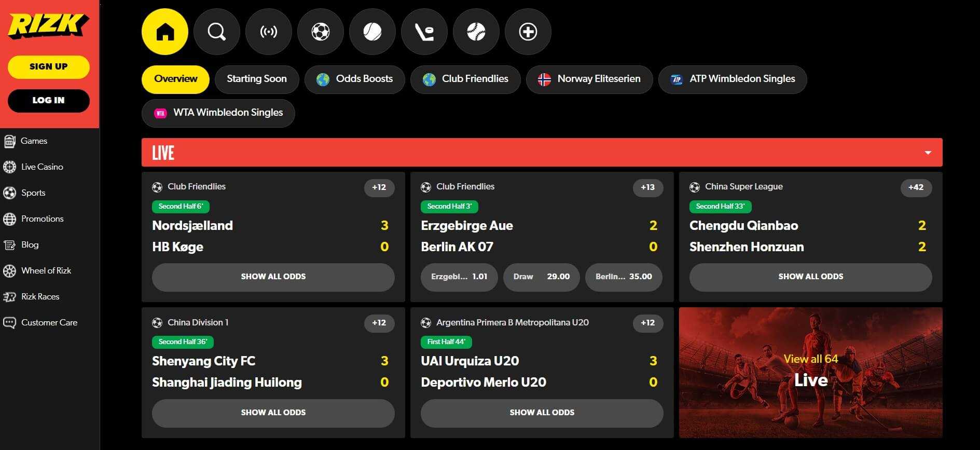Open the live broadcast icon
This screenshot has width=980, height=450.
tap(269, 32)
